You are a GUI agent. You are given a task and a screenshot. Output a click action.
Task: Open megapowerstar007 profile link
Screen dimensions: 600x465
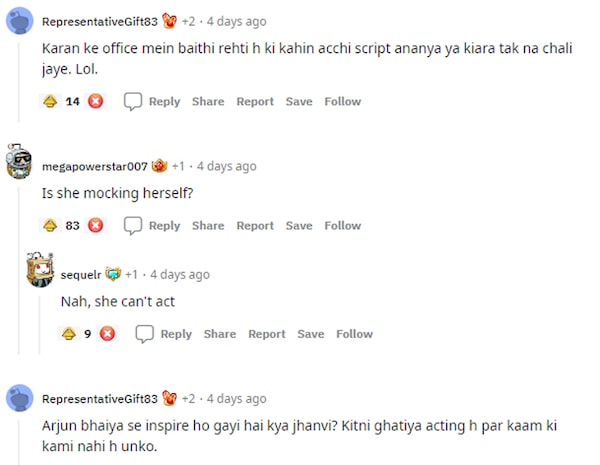point(95,166)
